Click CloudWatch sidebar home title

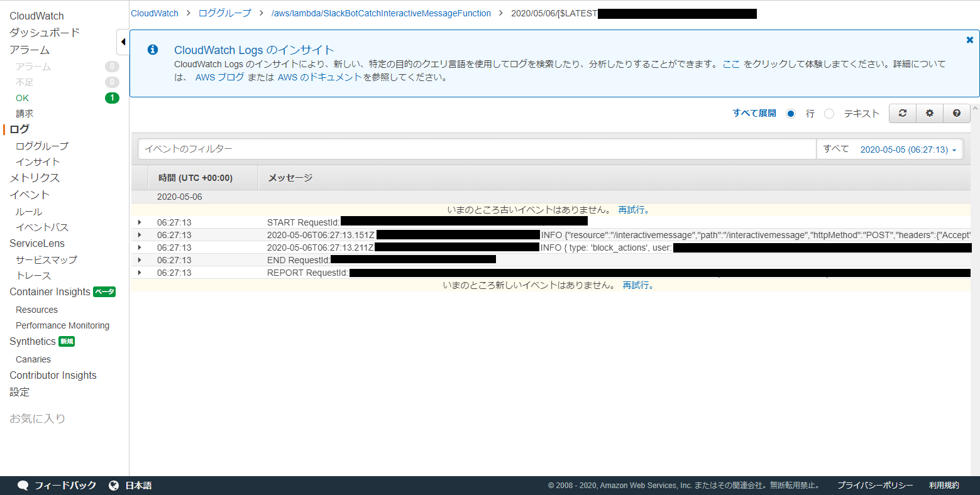36,16
